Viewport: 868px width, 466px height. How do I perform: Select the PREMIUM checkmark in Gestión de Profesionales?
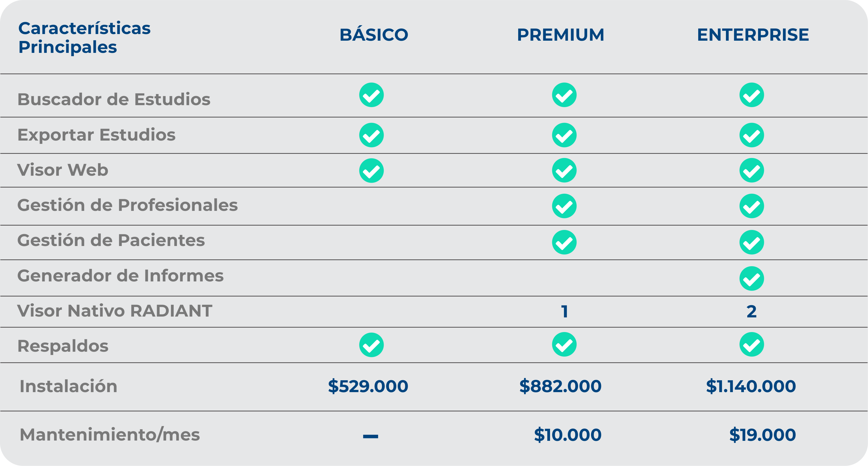coord(564,206)
